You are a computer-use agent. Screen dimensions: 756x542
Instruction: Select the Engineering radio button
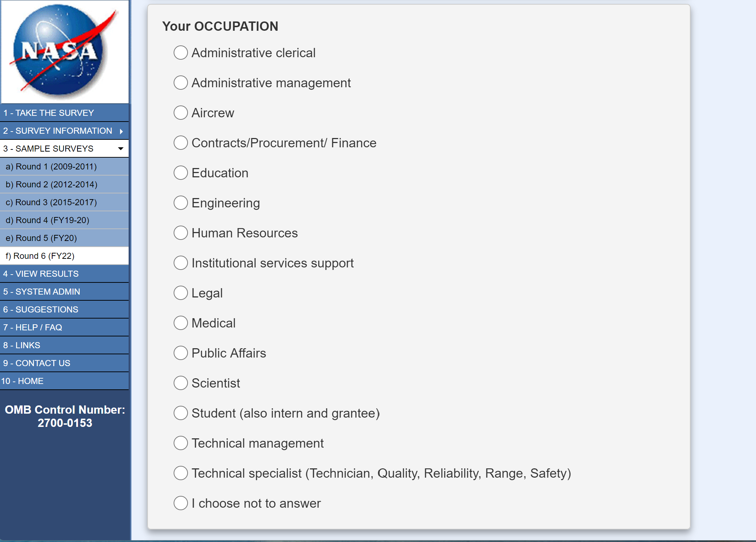[x=181, y=203]
